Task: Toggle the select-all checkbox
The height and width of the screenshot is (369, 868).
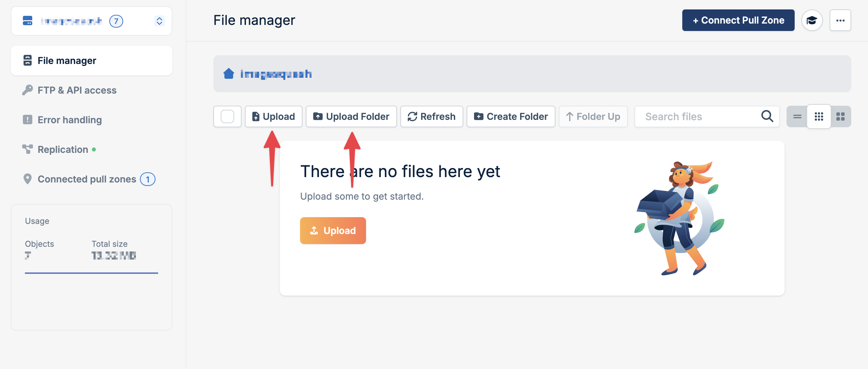Action: coord(227,116)
